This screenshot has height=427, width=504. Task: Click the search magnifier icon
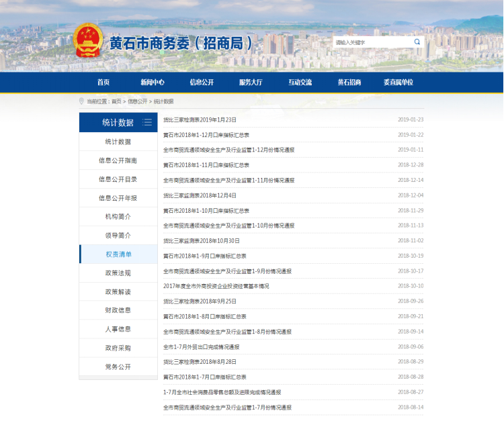tap(417, 42)
